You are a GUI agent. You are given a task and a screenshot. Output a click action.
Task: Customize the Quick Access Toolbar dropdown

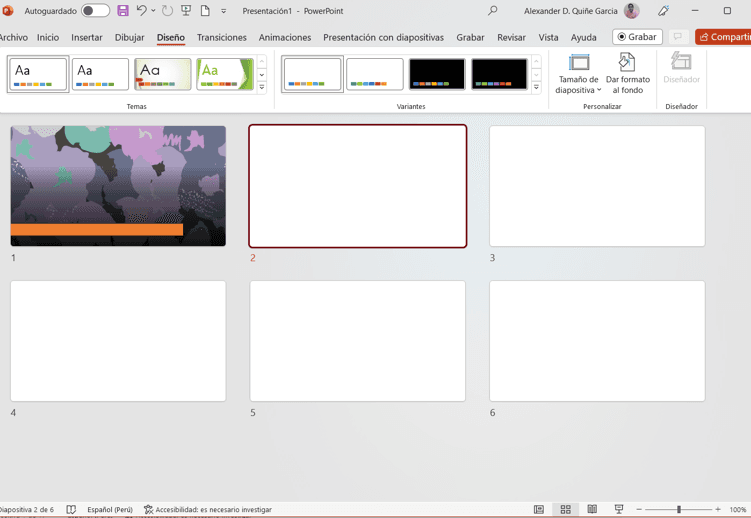click(x=224, y=11)
